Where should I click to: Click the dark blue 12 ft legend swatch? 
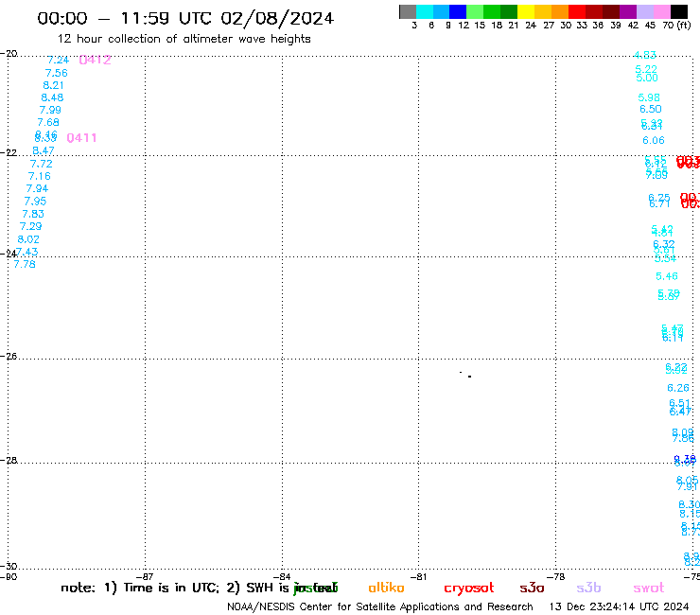pyautogui.click(x=458, y=11)
